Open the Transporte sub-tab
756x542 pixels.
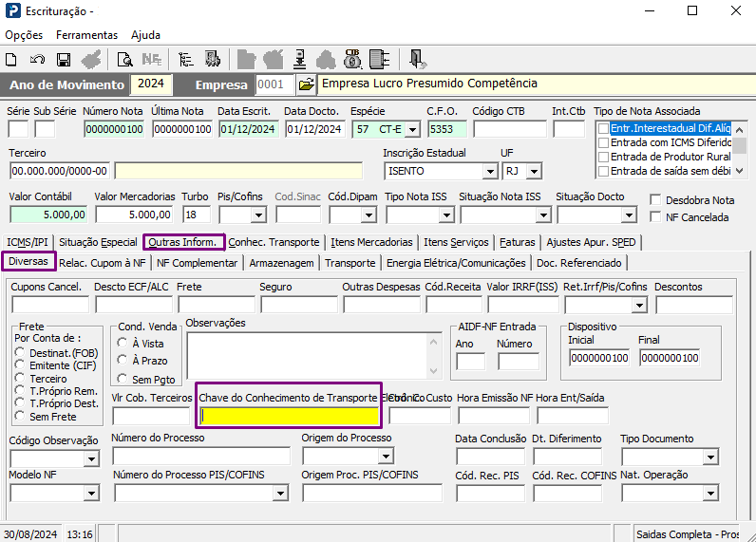pos(350,263)
